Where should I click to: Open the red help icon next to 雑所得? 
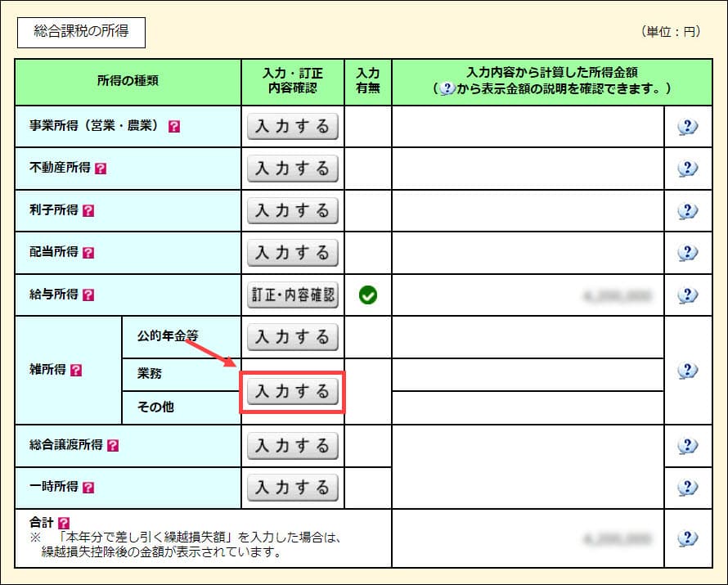tap(77, 370)
